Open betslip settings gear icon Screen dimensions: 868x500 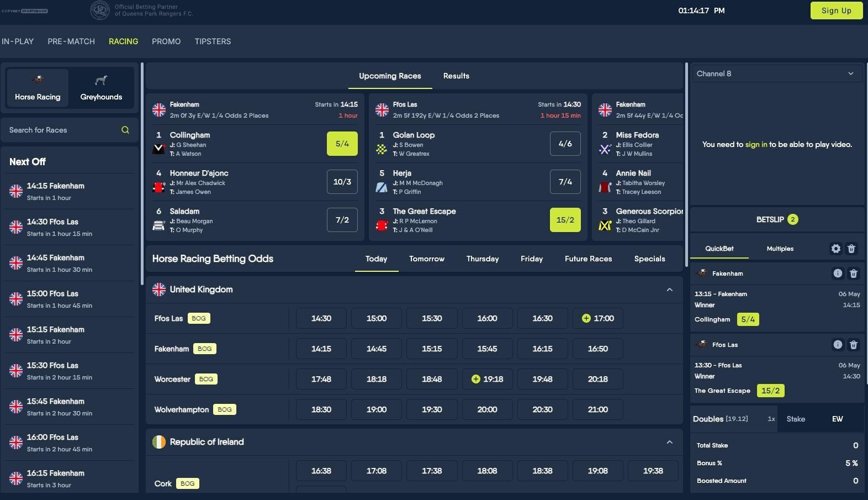click(x=835, y=249)
